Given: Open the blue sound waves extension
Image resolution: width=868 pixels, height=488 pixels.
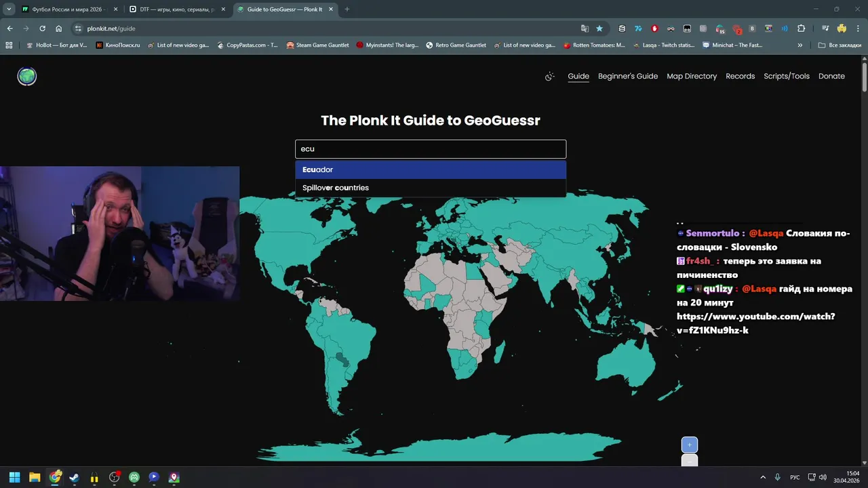Looking at the screenshot, I should click(x=785, y=28).
